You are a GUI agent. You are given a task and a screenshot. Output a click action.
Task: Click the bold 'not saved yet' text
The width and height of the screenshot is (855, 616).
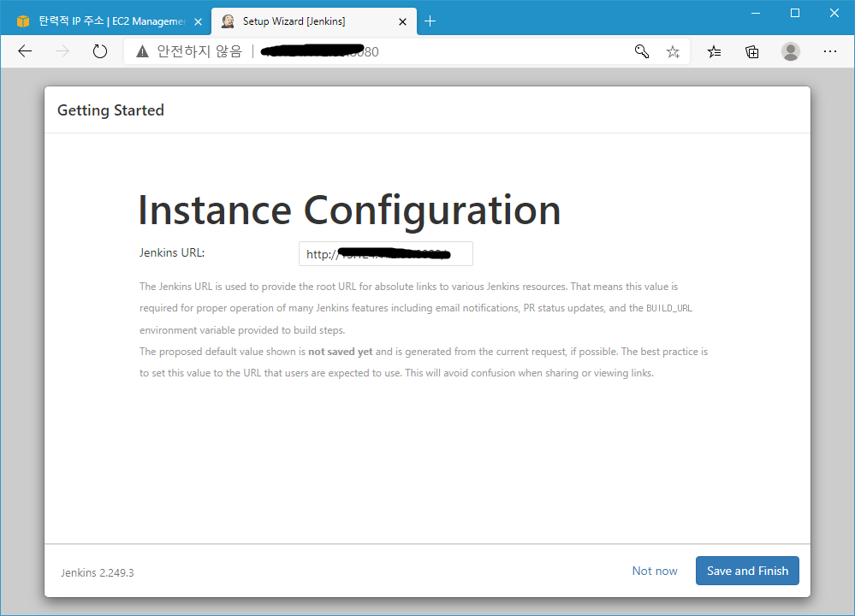341,352
